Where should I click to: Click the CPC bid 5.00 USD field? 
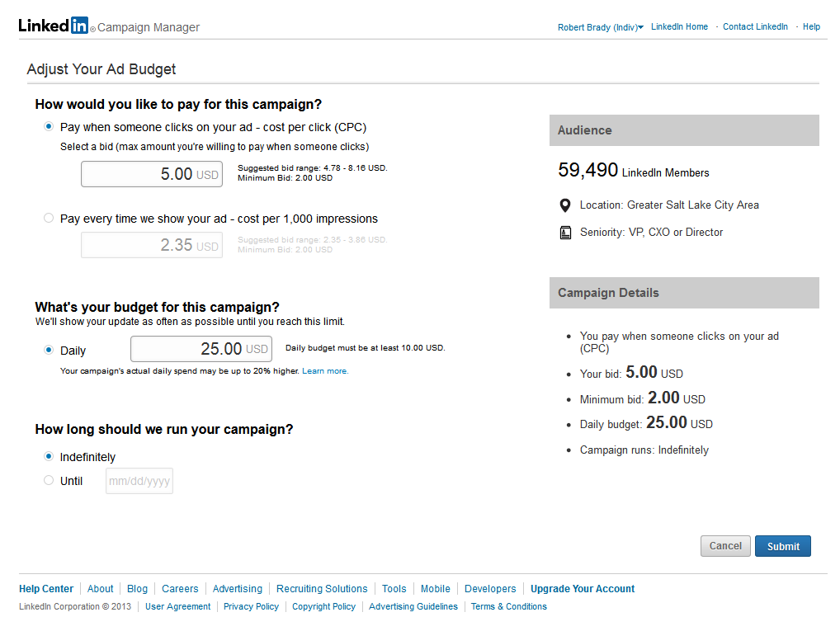pyautogui.click(x=152, y=174)
